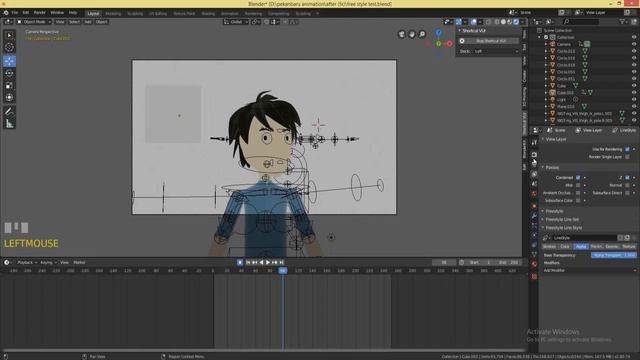Toggle Use for Rendering checkbox
Viewport: 640px width, 360px height.
(627, 149)
